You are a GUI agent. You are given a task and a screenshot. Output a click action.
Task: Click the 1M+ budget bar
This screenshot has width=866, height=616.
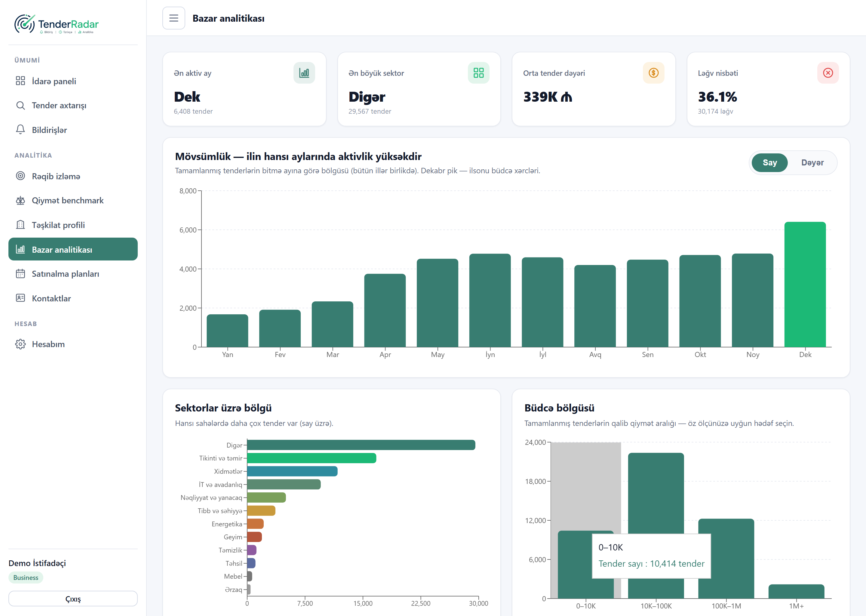pyautogui.click(x=796, y=592)
